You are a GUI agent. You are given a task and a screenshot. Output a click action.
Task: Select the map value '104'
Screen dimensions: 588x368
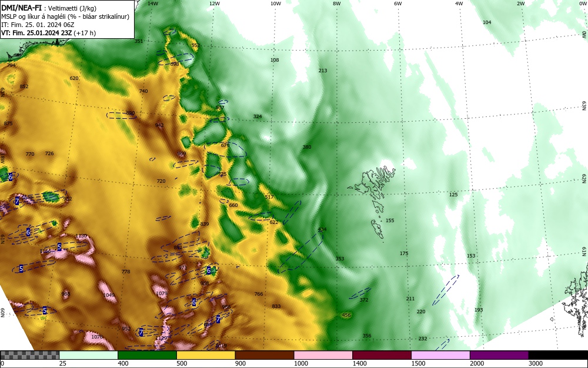[x=487, y=22]
